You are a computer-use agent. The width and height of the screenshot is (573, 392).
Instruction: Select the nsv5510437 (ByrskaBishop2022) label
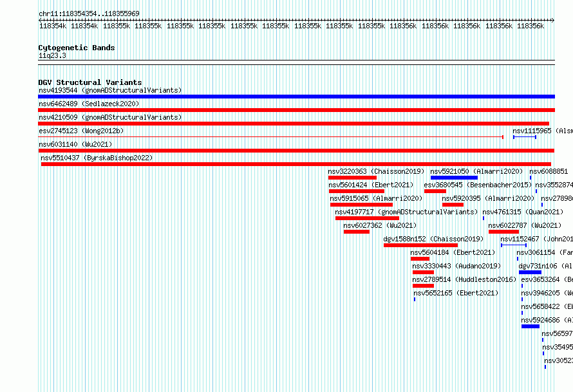97,158
